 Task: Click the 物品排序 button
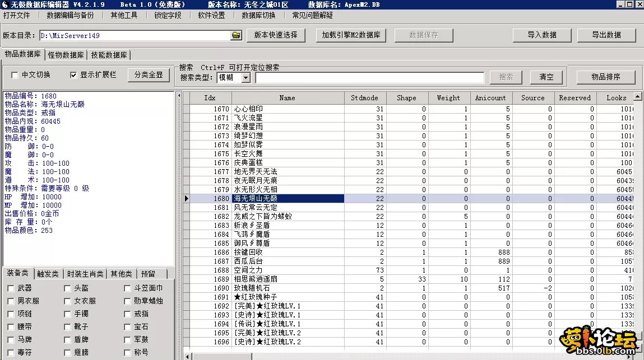606,77
